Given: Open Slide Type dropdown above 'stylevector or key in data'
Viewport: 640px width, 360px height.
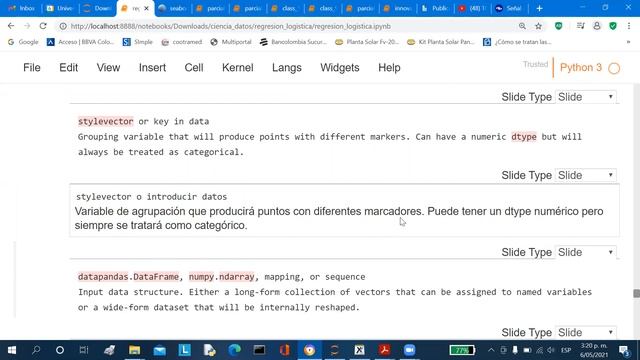Looking at the screenshot, I should (x=585, y=97).
